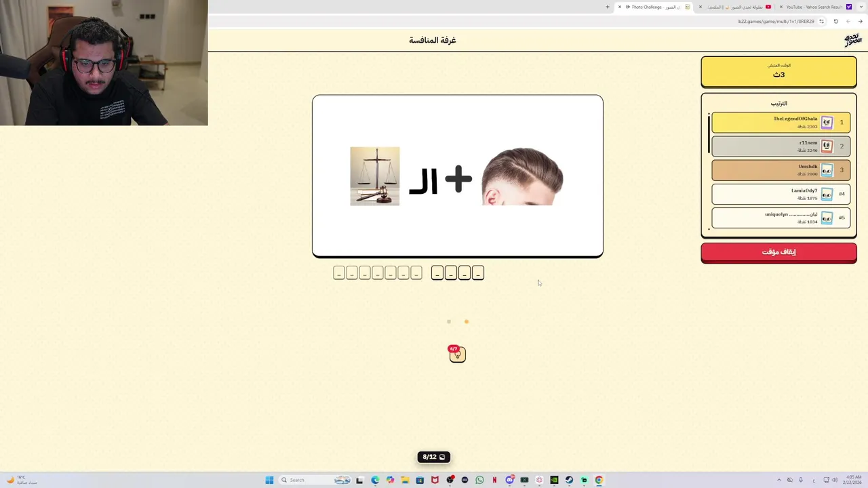Open Microsoft Edge from the taskbar
The width and height of the screenshot is (868, 488).
tap(375, 480)
